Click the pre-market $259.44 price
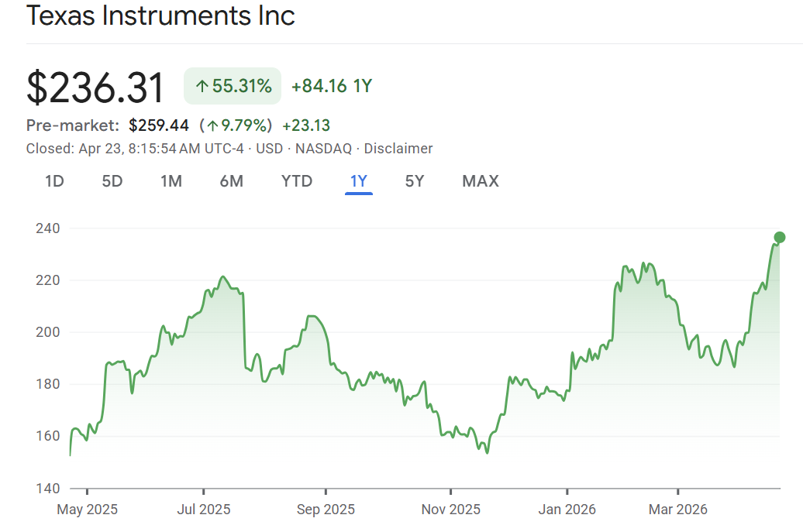The height and width of the screenshot is (532, 803). point(159,125)
